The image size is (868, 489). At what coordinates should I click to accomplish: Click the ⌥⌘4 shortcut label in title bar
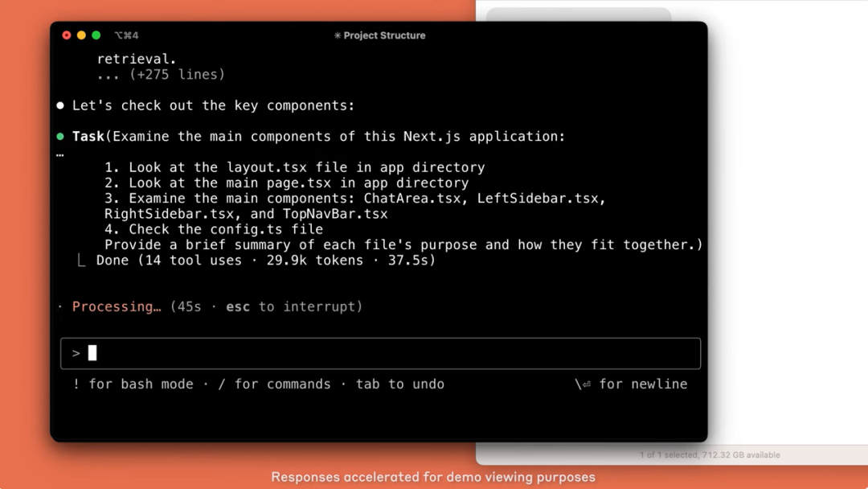point(126,35)
